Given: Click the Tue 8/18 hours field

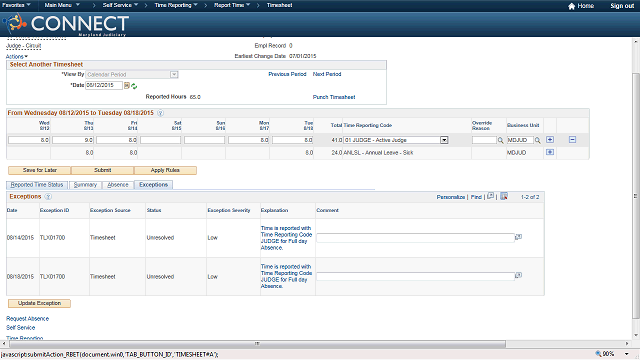Looking at the screenshot, I should pyautogui.click(x=293, y=140).
